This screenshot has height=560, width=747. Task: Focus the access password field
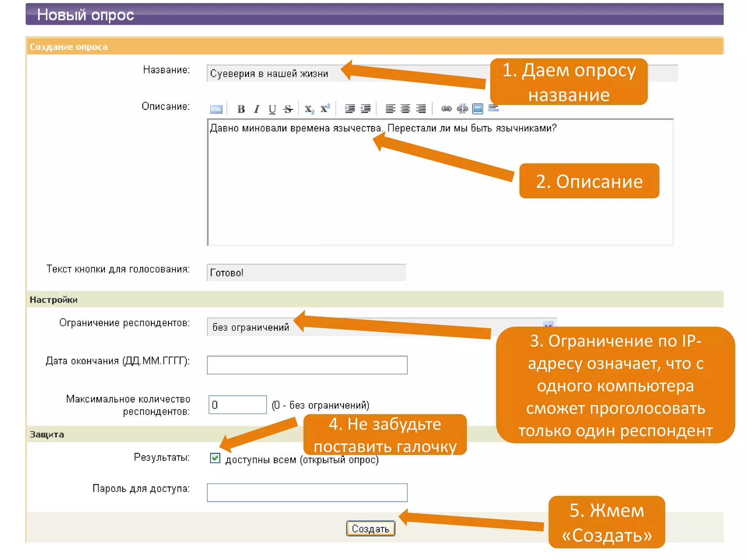click(x=307, y=493)
